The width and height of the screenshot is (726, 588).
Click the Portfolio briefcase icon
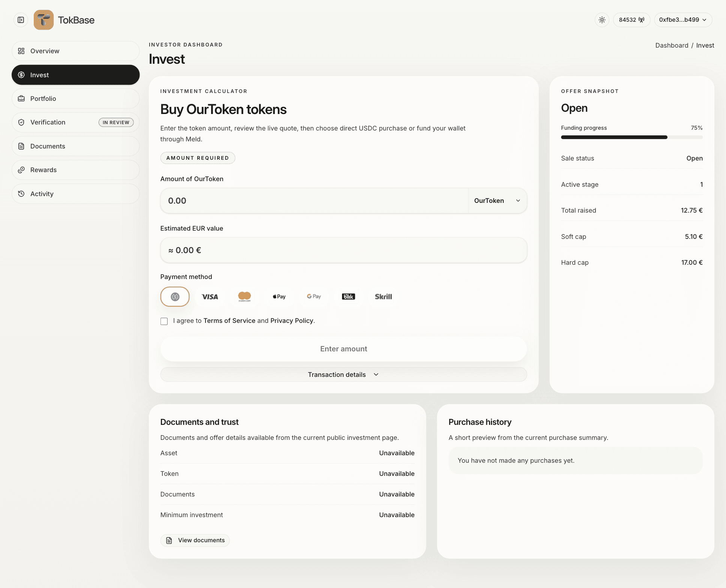21,99
